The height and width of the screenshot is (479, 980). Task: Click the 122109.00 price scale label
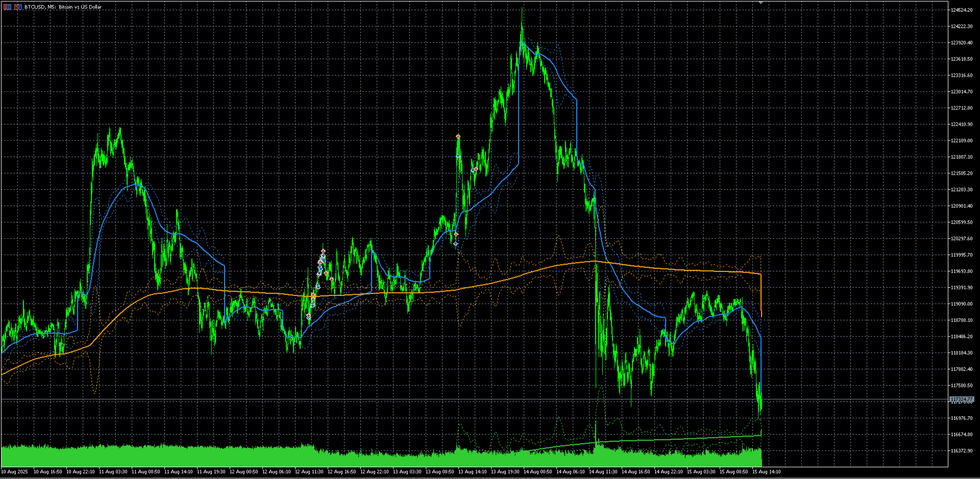(x=962, y=141)
